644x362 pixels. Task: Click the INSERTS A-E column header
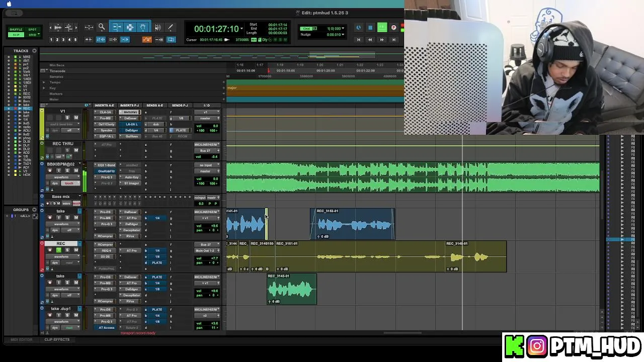[104, 106]
